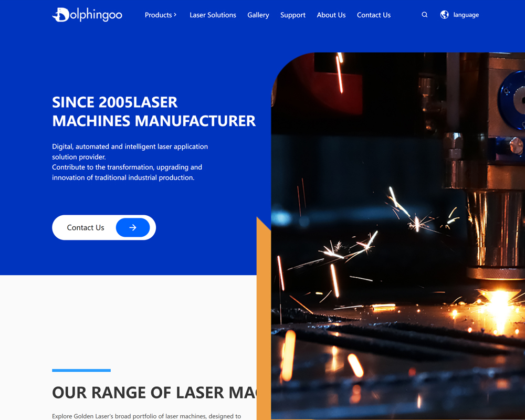Click the globe icon beside language
Screen dimensions: 525x420
[x=444, y=15]
